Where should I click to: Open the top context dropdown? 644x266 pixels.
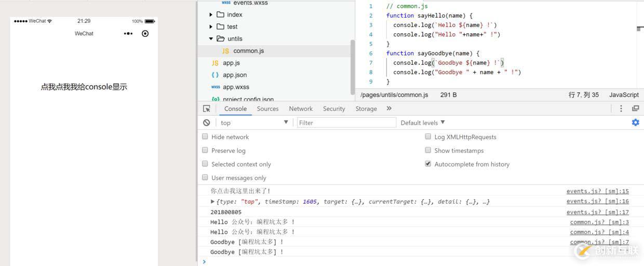coord(254,123)
